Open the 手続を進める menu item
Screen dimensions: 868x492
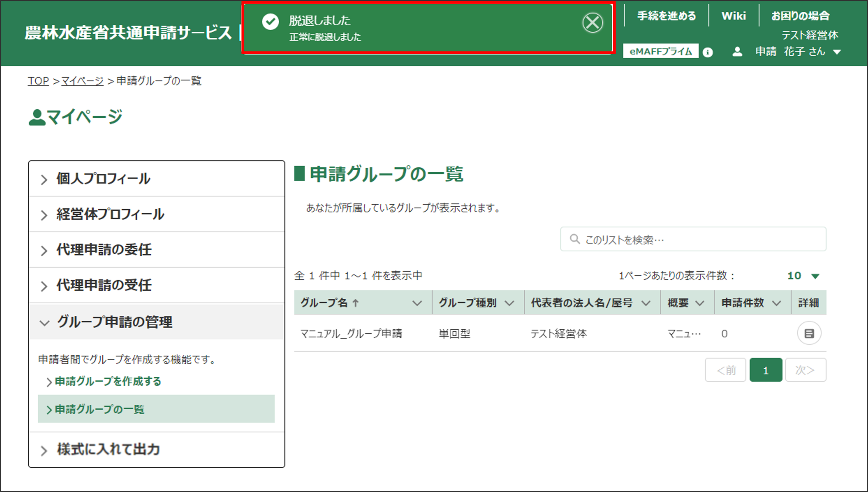(x=666, y=16)
